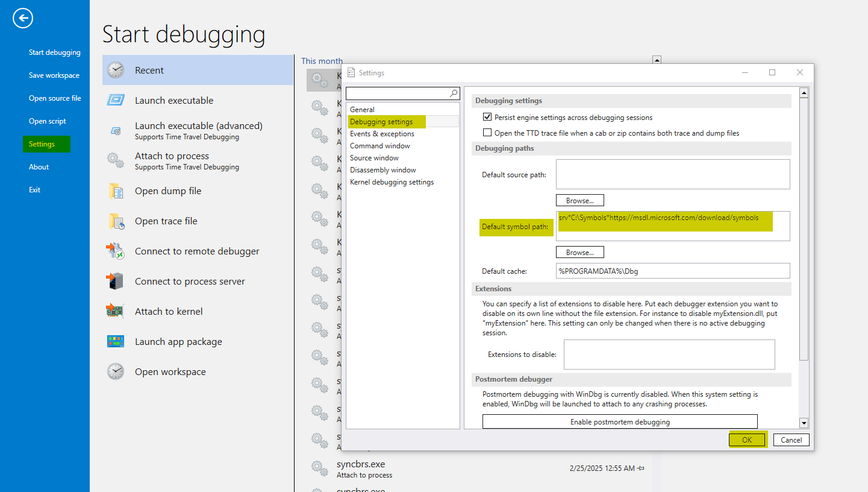
Task: Select the Recent clock icon entry
Action: click(198, 71)
